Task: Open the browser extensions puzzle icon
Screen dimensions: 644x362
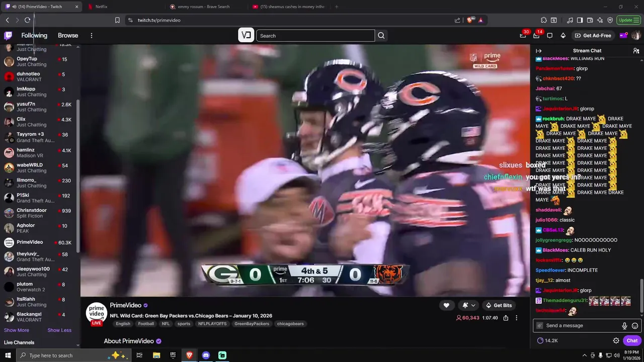Action: click(544, 20)
